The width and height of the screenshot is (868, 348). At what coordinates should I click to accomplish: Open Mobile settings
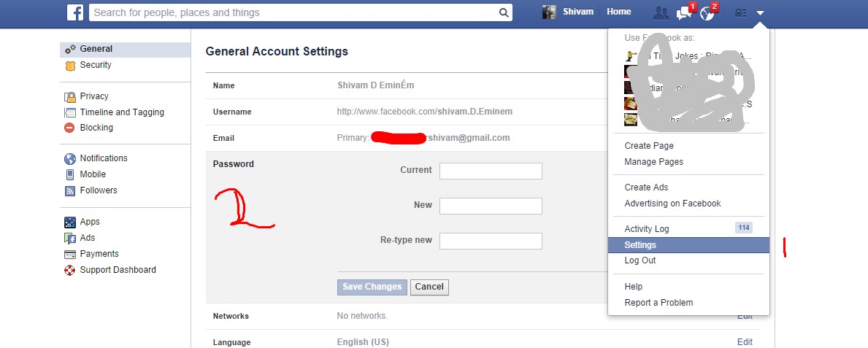(x=93, y=174)
